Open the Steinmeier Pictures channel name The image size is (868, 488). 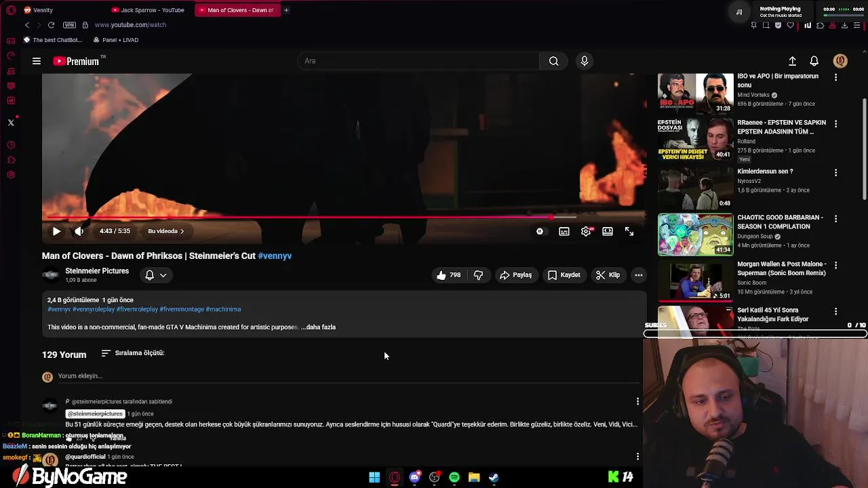[97, 271]
